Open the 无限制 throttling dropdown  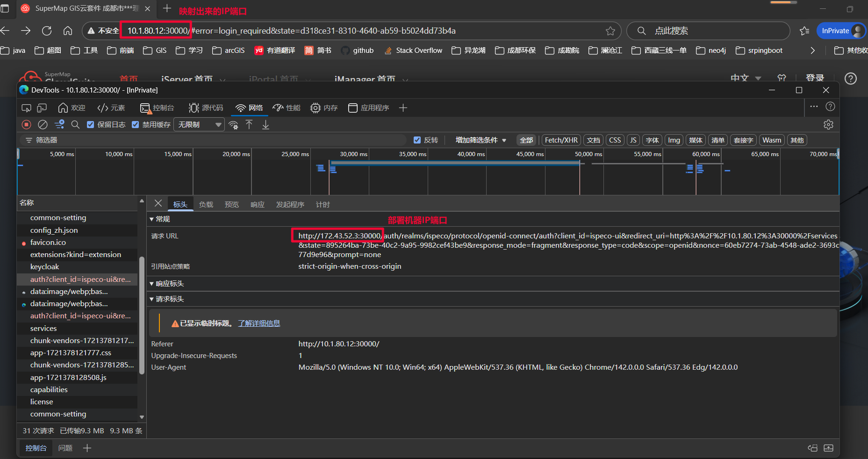[x=199, y=124]
